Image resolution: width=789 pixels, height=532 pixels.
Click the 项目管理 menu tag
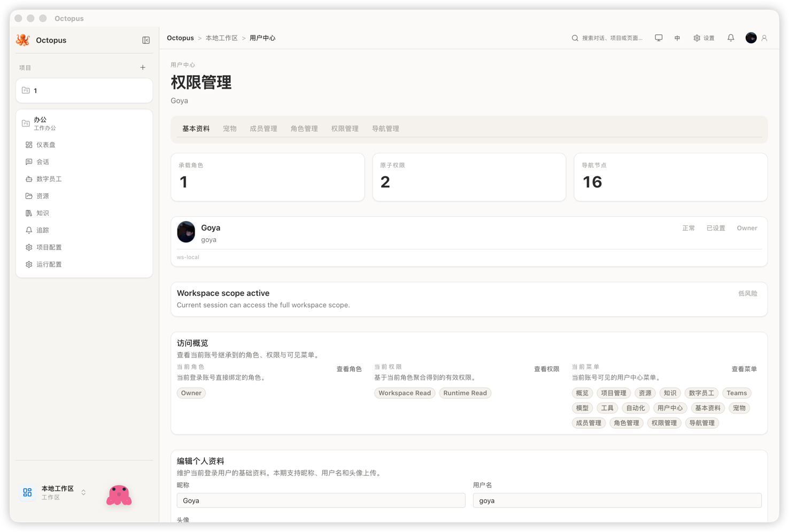[x=614, y=393]
